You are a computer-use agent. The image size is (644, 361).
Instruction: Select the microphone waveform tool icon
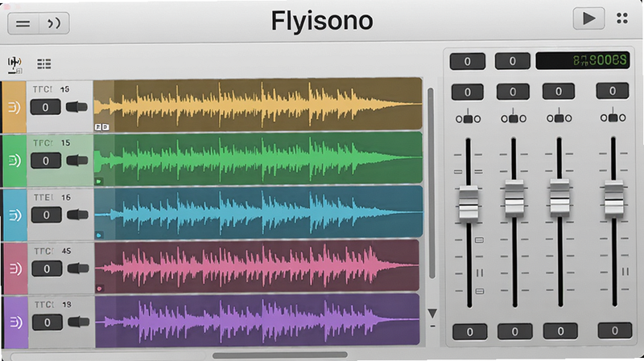(x=14, y=65)
